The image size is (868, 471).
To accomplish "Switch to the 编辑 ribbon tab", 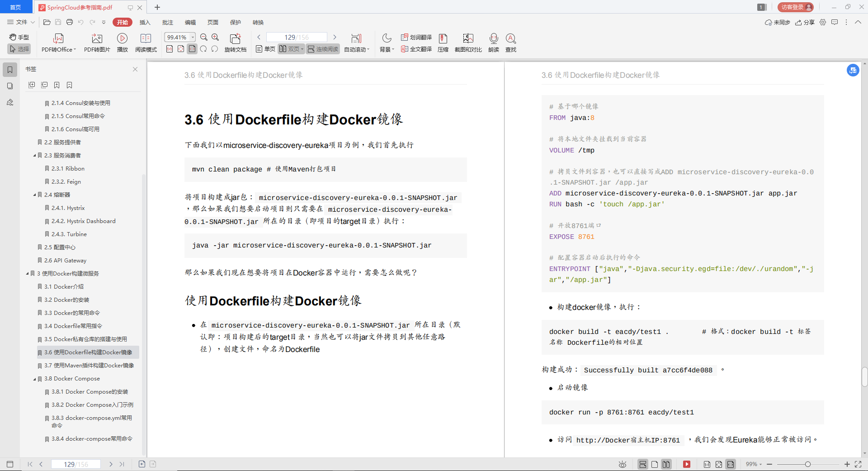I will [190, 22].
